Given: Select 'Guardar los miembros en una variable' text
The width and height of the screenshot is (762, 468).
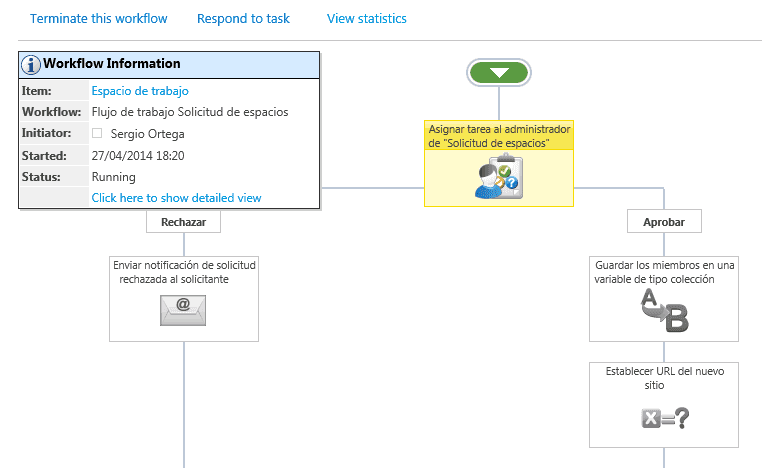Looking at the screenshot, I should coord(664,272).
